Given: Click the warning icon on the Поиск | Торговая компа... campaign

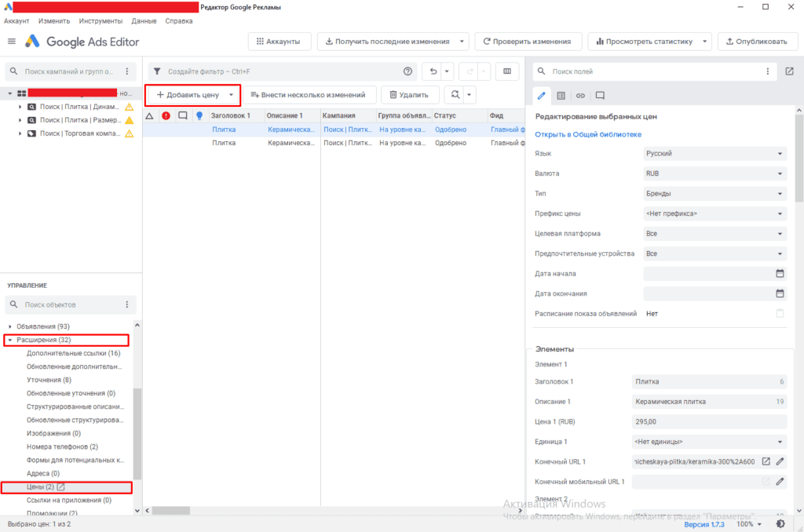Looking at the screenshot, I should [x=130, y=133].
